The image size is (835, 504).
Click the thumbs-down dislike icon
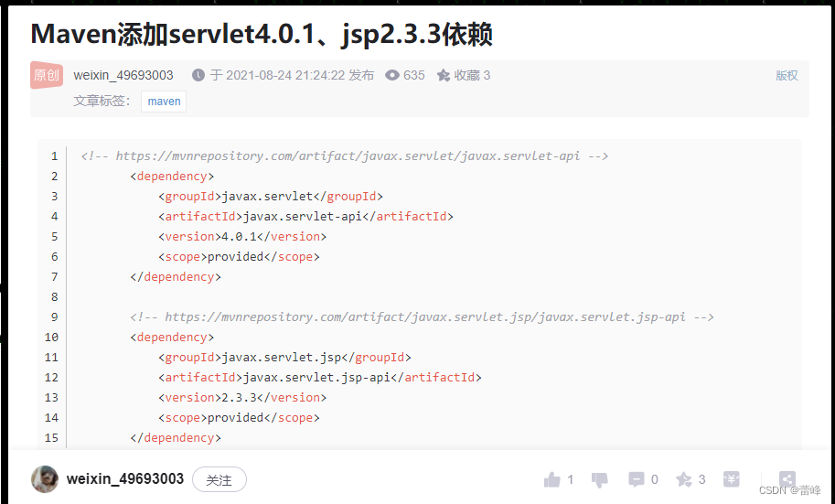(600, 480)
